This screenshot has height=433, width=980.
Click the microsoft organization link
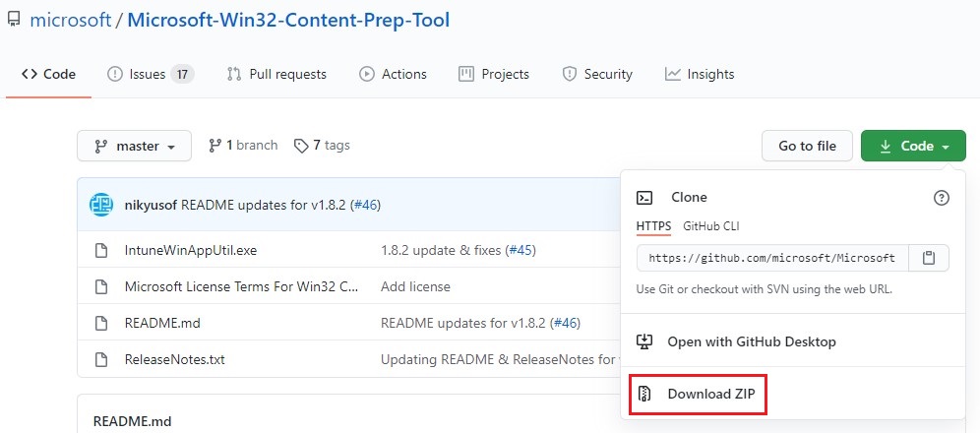[71, 20]
